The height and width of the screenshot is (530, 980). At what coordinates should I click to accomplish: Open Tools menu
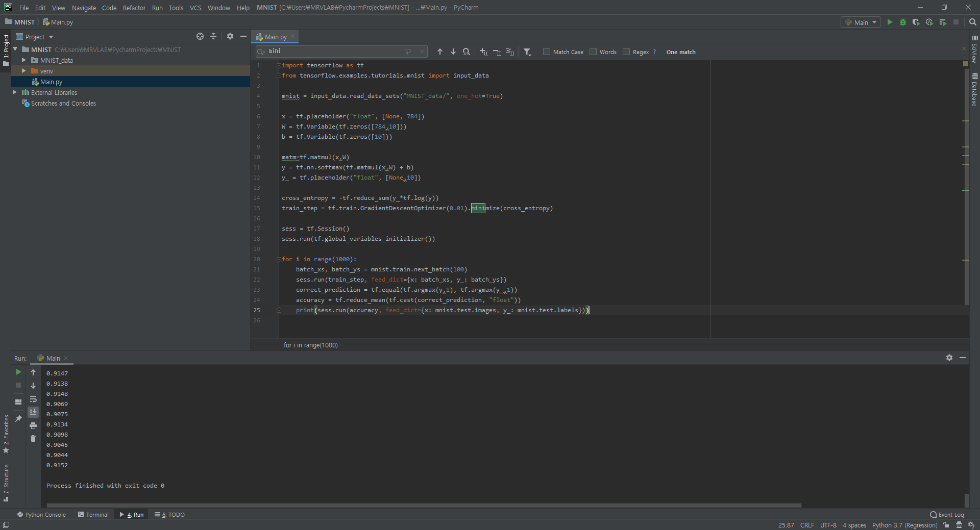tap(176, 8)
